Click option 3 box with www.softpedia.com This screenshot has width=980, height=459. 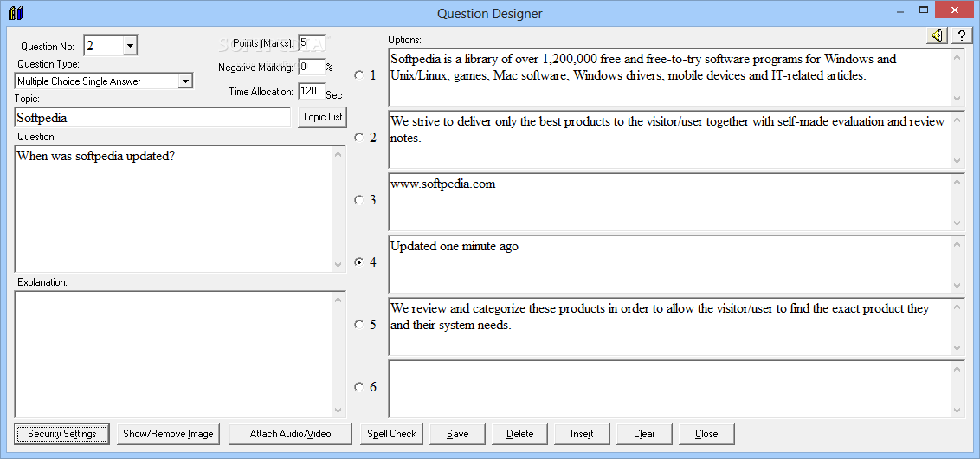pos(669,202)
